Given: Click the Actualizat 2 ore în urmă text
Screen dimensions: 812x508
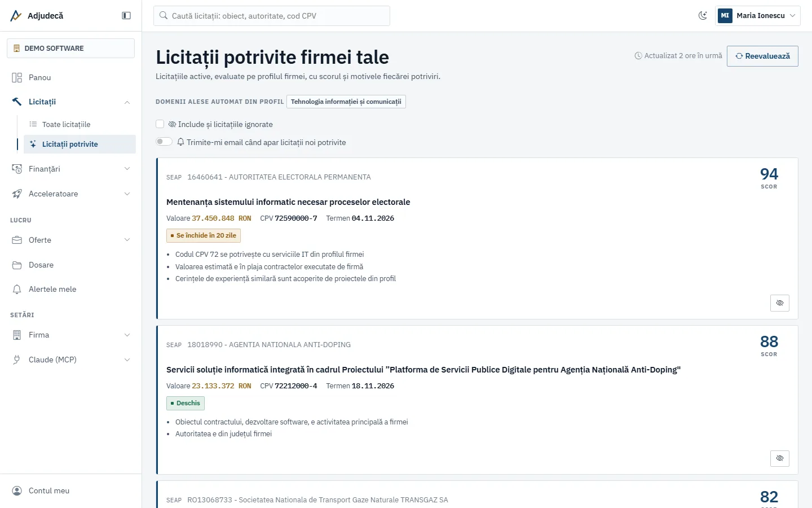Looking at the screenshot, I should coord(683,56).
